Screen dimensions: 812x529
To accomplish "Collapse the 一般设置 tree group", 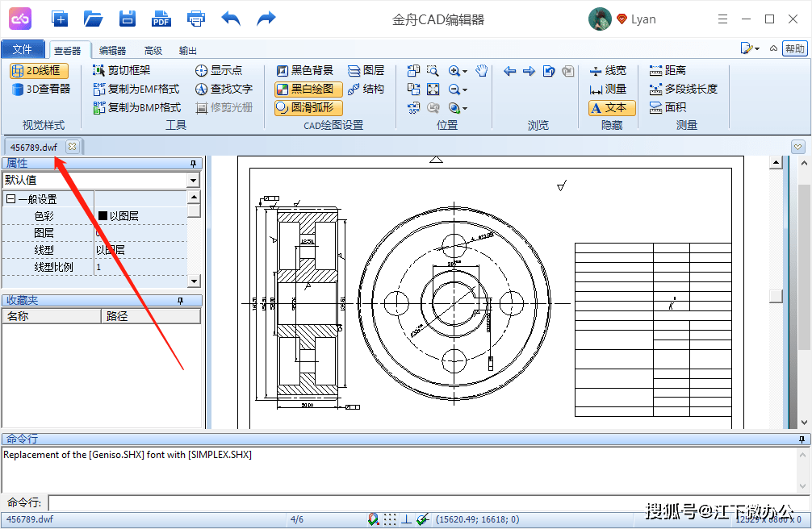I will [x=10, y=198].
